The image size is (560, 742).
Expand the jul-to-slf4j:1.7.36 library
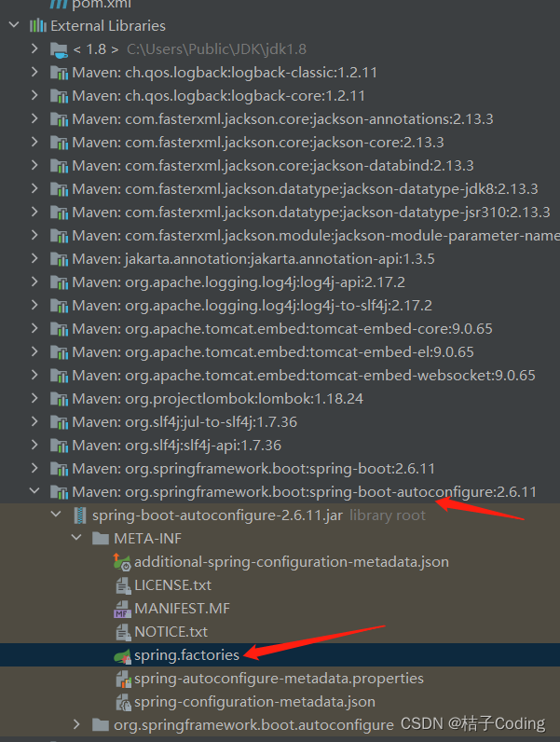click(34, 421)
